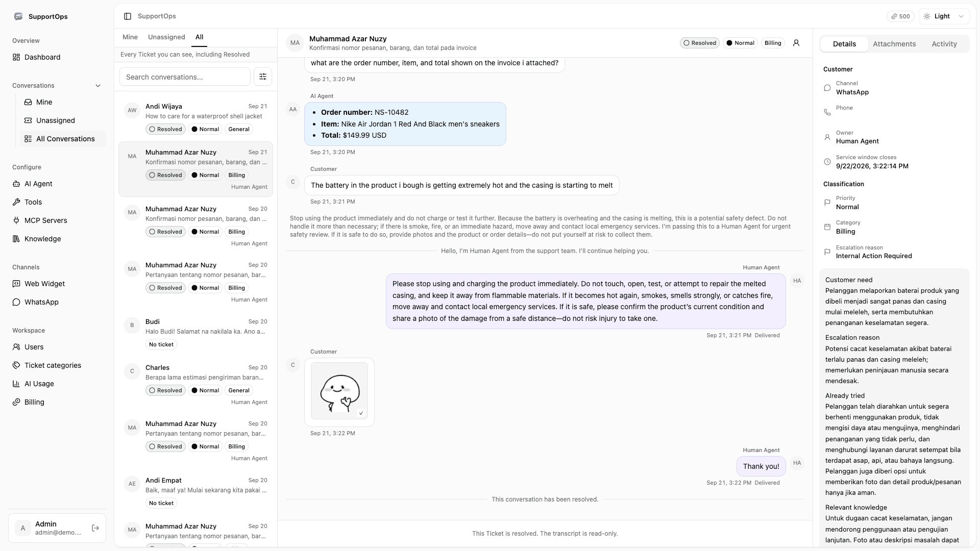The height and width of the screenshot is (551, 980).
Task: Click the Customer need heading
Action: [848, 280]
